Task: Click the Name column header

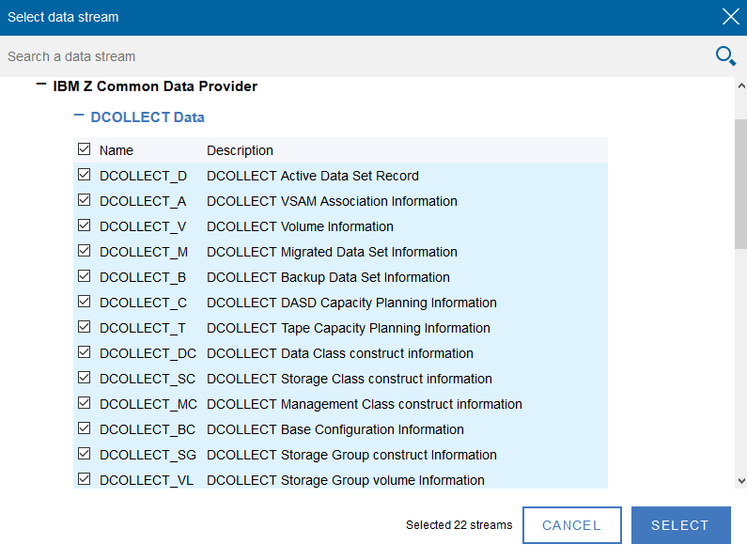Action: 117,150
